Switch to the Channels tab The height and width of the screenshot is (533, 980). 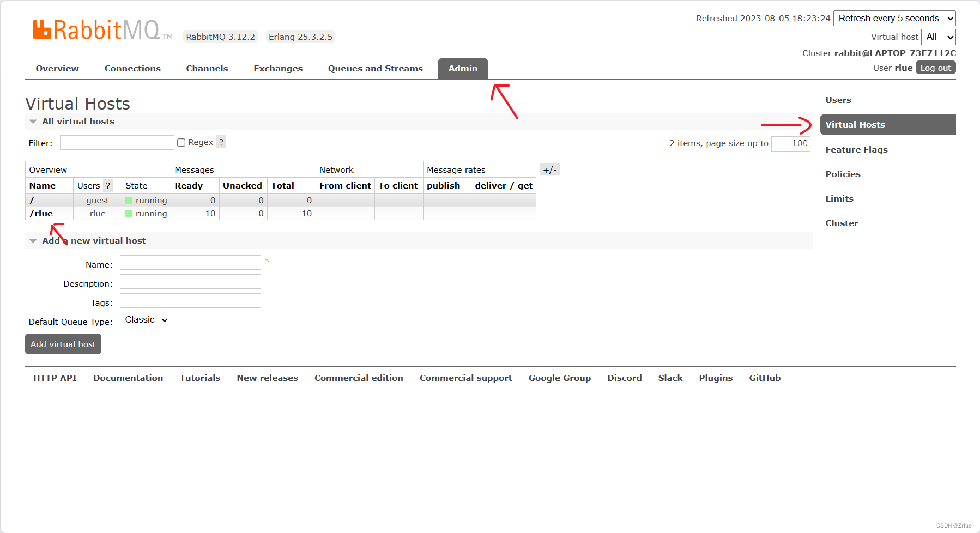click(x=207, y=68)
